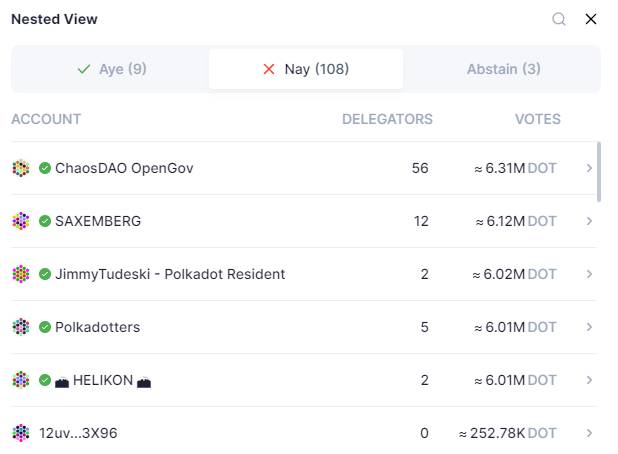Open HELIKON account name

pyautogui.click(x=103, y=380)
